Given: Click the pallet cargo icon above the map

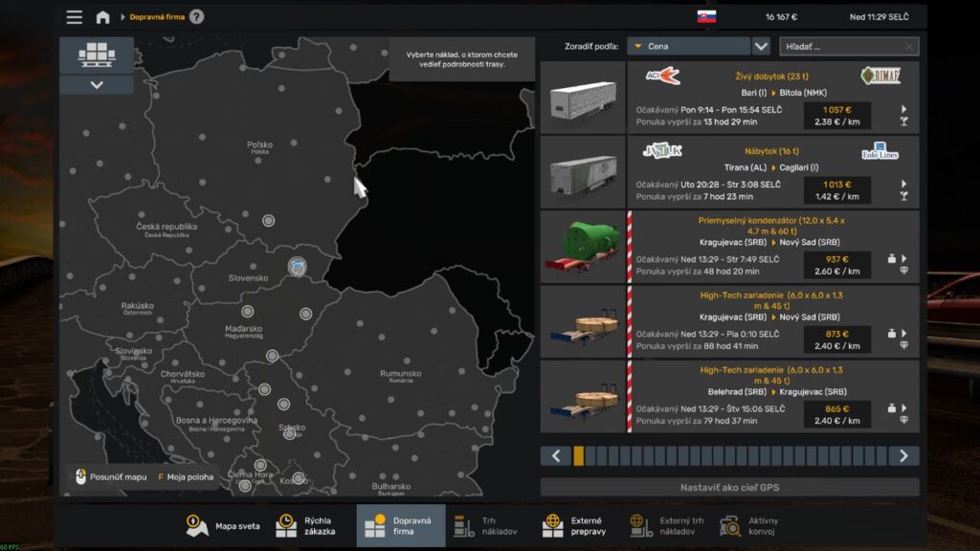Looking at the screenshot, I should pyautogui.click(x=96, y=55).
